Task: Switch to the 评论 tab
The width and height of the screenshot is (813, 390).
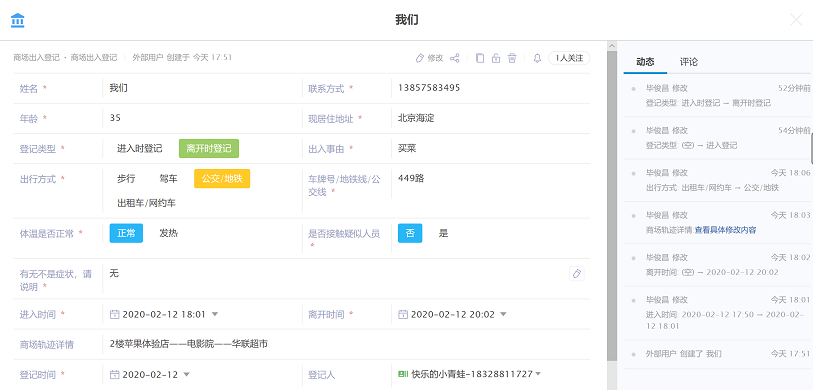Action: 689,62
